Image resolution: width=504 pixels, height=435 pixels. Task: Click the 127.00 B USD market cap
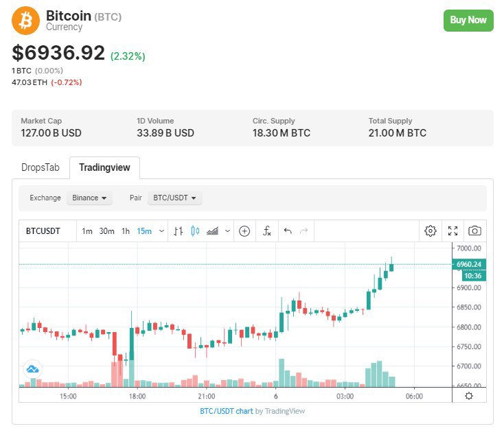click(51, 133)
